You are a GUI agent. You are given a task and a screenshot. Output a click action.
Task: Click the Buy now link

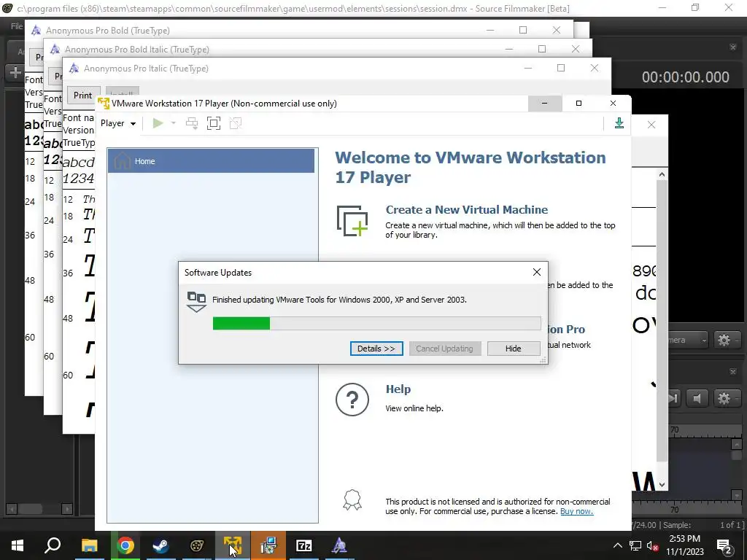(576, 511)
